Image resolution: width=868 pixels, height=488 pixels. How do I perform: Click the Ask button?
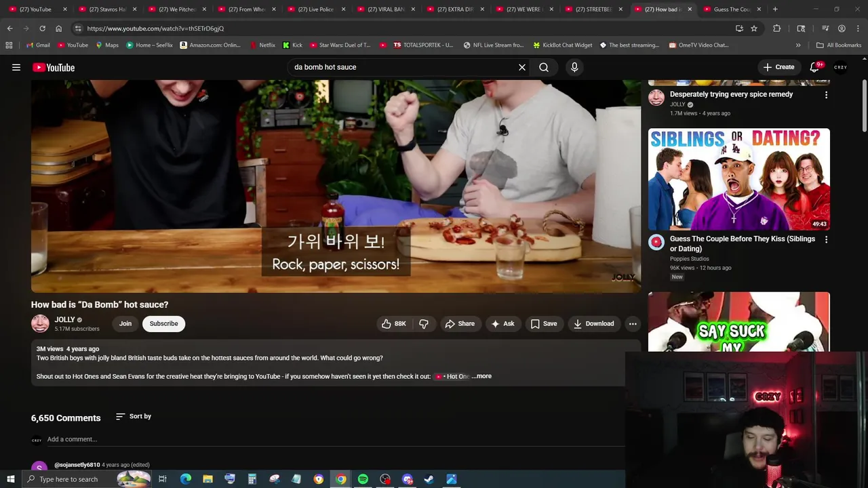[502, 324]
